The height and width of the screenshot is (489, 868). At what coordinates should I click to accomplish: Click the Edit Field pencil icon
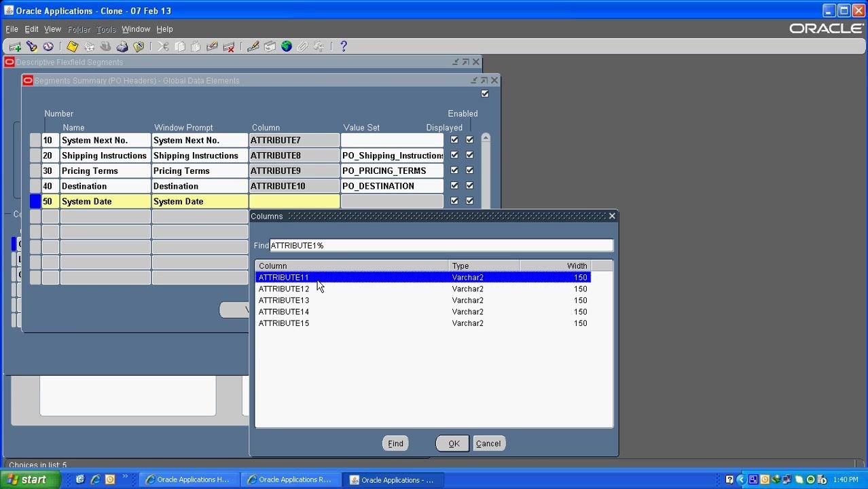pyautogui.click(x=253, y=47)
